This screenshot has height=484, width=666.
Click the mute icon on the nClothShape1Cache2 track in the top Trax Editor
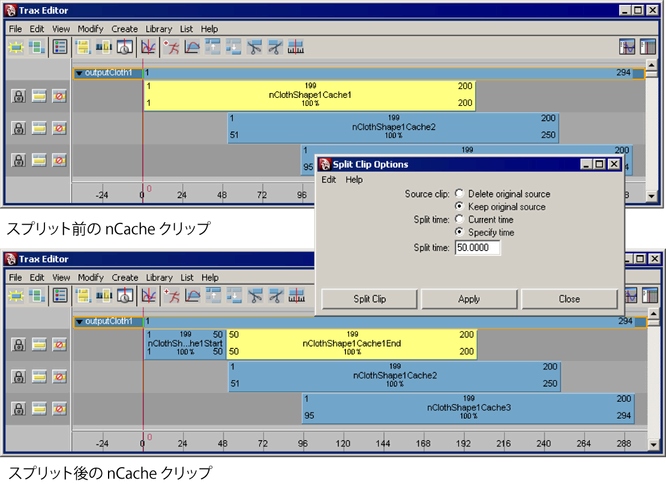(x=60, y=128)
